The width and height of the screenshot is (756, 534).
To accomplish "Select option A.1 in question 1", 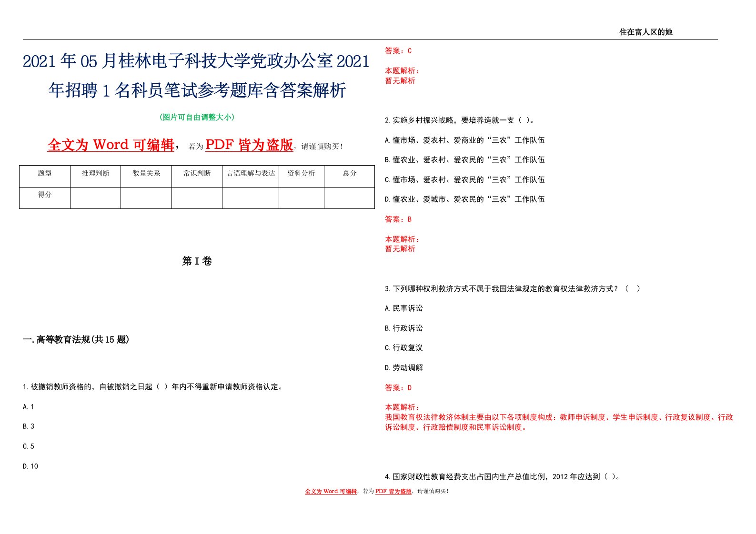I will 28,407.
